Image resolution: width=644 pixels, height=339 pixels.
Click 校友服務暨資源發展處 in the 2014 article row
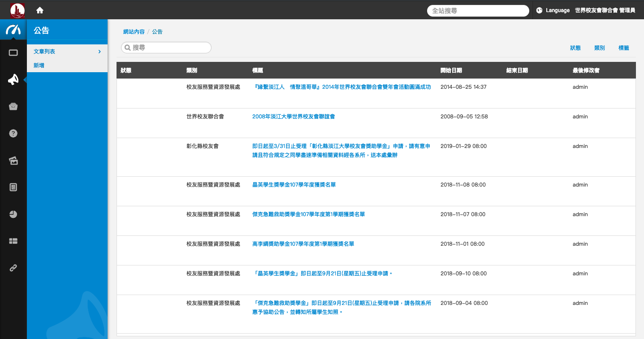coord(213,87)
